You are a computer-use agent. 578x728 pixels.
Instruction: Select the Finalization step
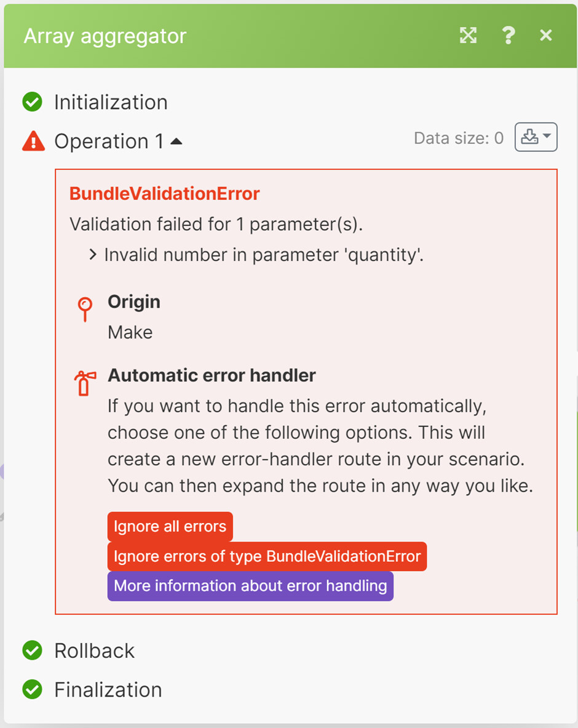pos(108,690)
